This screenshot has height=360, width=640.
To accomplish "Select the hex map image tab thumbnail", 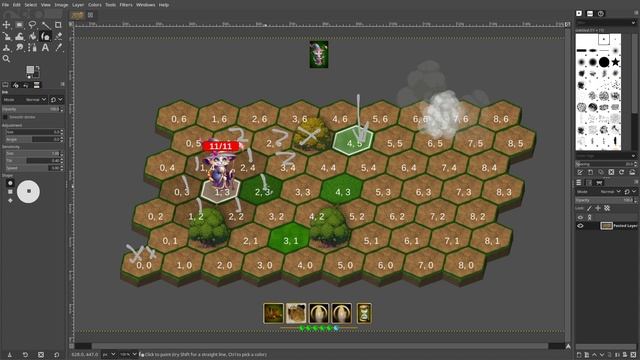I will [x=77, y=15].
